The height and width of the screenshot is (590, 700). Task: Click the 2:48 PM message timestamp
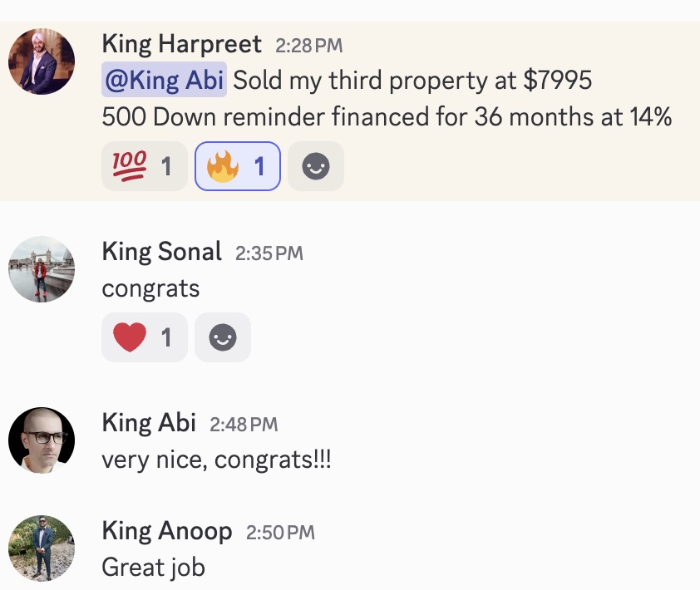point(244,425)
